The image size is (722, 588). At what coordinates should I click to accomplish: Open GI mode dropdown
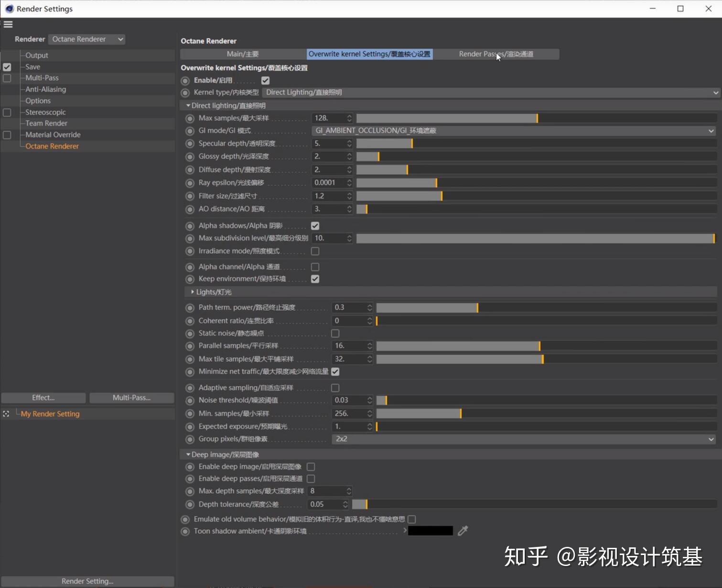pyautogui.click(x=514, y=131)
